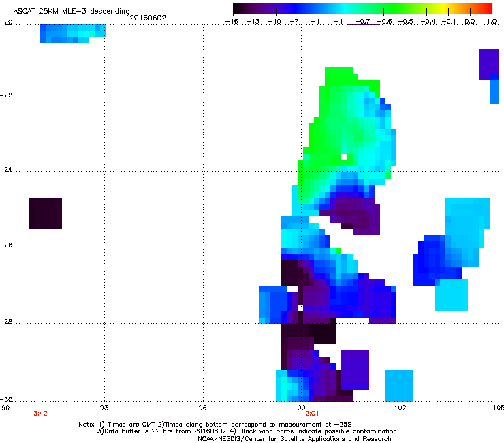504x443 pixels.
Task: Click the red time stamp 3:42
Action: (x=40, y=414)
